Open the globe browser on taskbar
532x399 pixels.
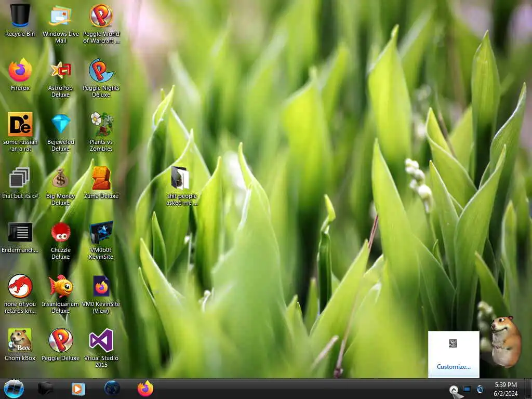pos(112,389)
